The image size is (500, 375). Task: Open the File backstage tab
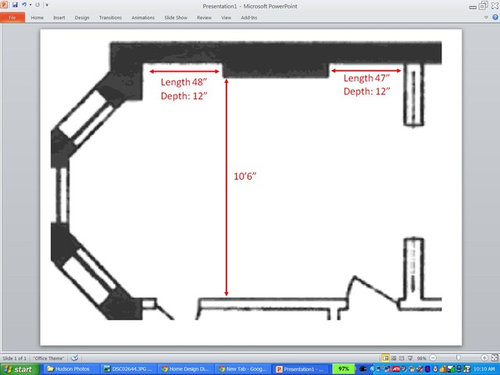12,17
